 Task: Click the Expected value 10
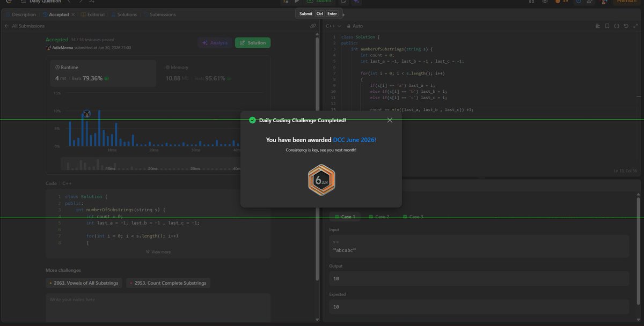(x=336, y=307)
